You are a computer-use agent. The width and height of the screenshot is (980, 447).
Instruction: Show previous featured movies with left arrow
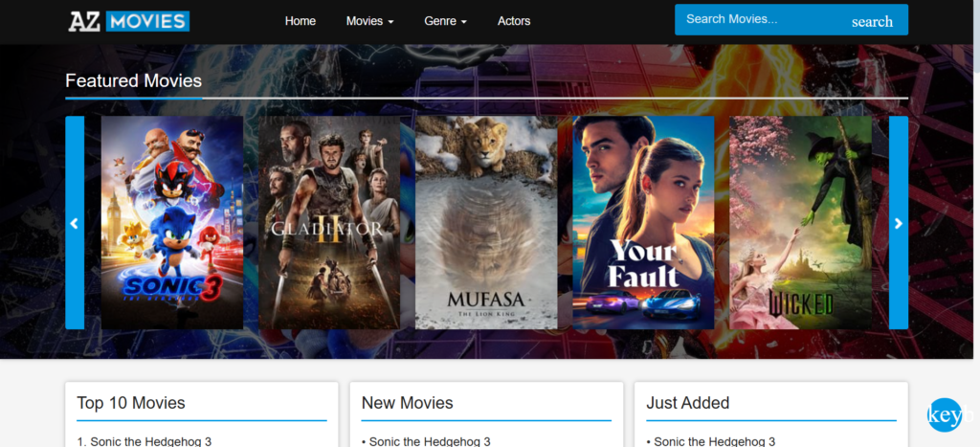click(75, 223)
